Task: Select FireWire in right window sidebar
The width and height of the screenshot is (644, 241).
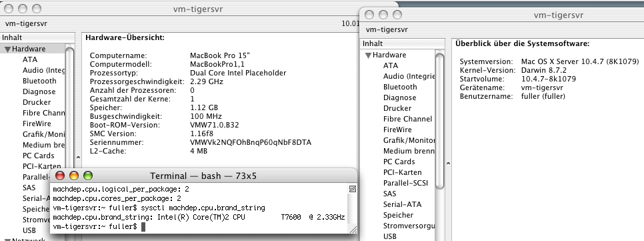Action: pos(397,130)
